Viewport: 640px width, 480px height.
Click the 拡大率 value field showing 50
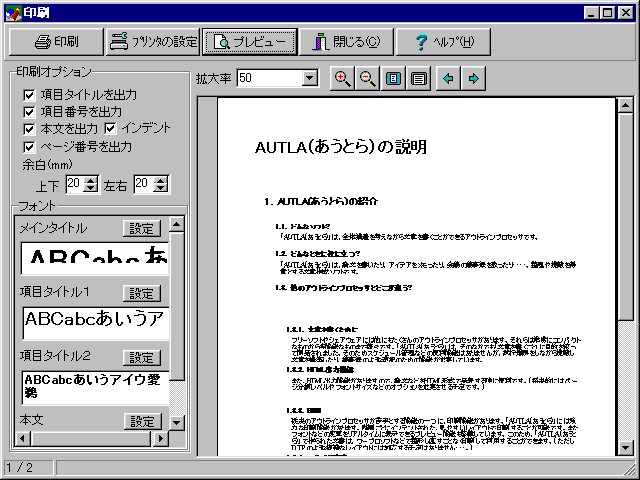269,78
